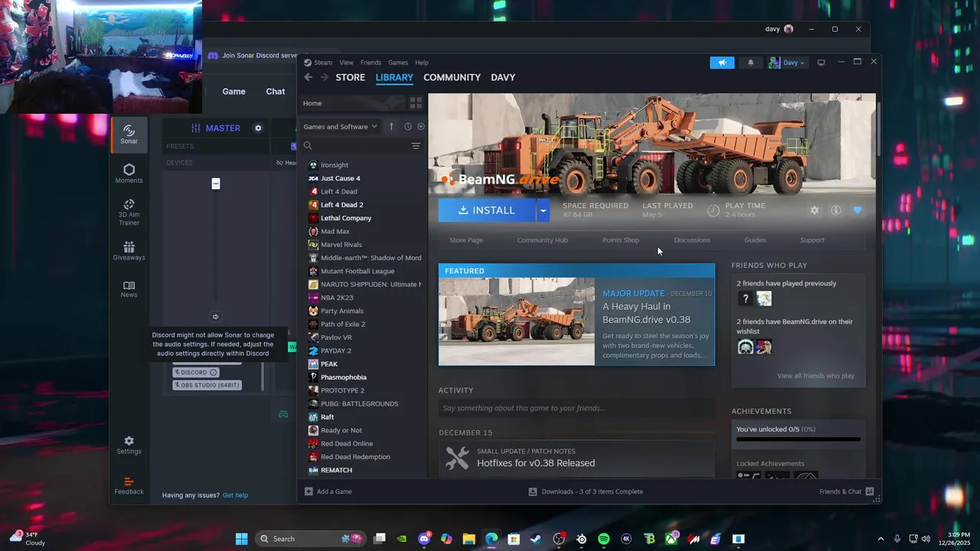Switch library to grid collections view
The width and height of the screenshot is (980, 551).
[x=416, y=103]
